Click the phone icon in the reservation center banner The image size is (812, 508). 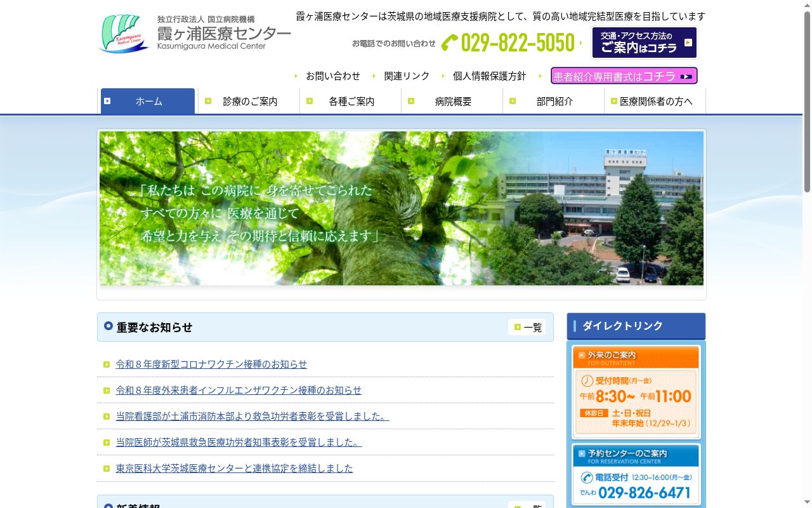587,478
